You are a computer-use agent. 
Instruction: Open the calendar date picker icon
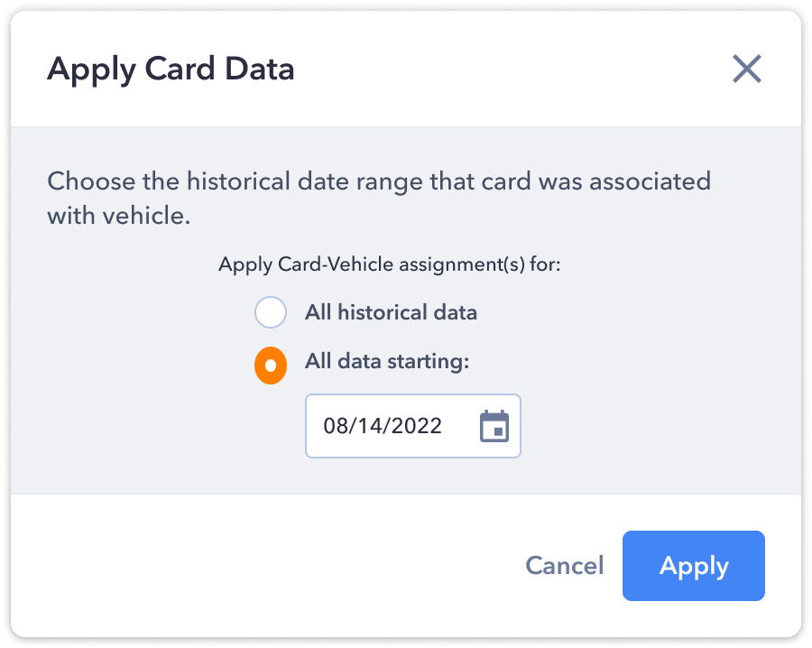[x=494, y=426]
